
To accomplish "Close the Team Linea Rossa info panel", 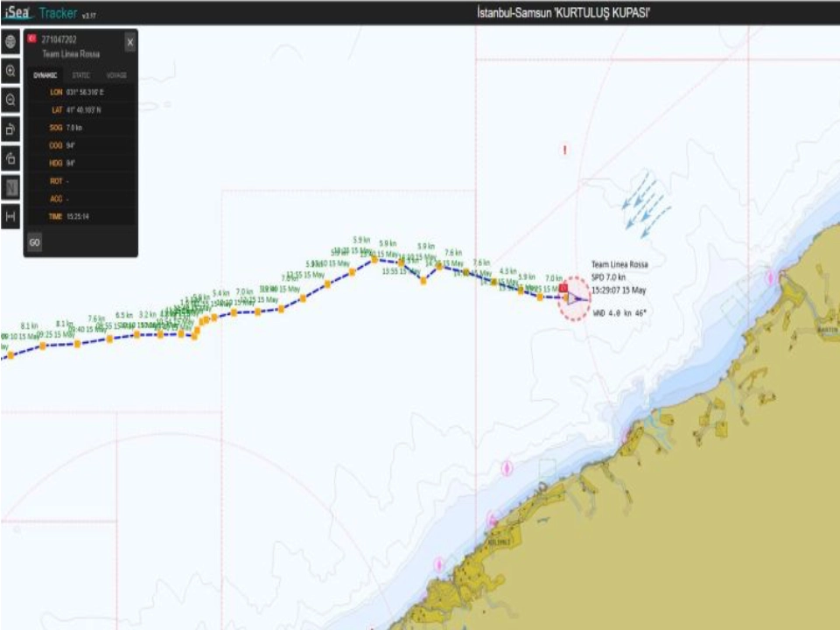I will click(129, 42).
